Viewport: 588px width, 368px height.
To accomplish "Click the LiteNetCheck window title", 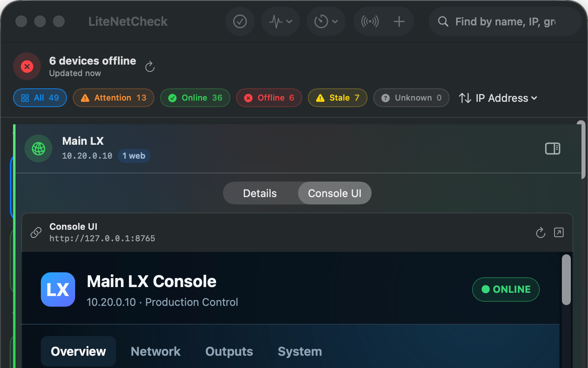I will point(128,21).
